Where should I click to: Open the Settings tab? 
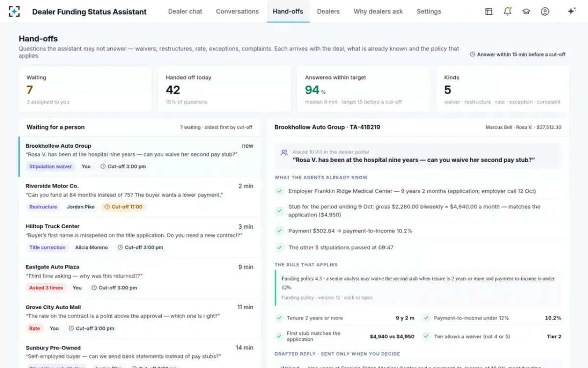coord(429,11)
